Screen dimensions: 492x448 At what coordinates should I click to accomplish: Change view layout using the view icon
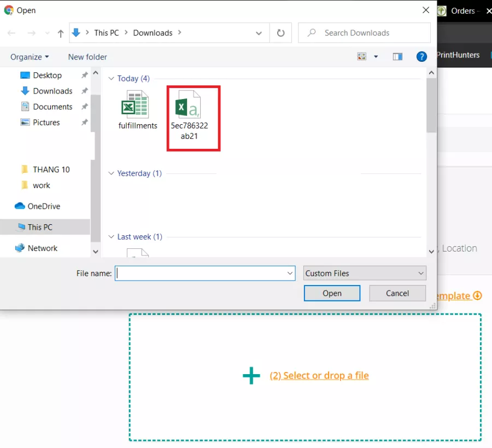coord(361,57)
